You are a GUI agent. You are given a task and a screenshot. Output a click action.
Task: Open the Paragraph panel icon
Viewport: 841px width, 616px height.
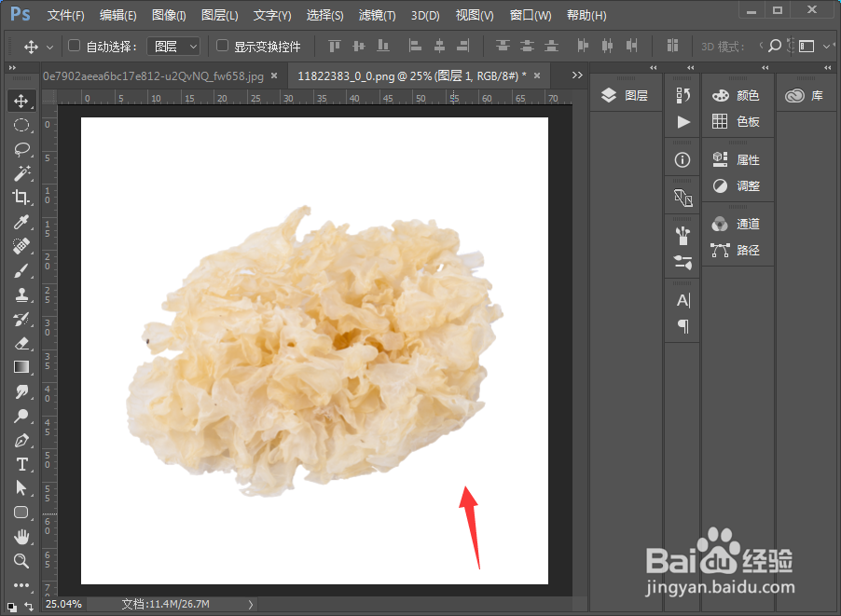pos(682,326)
